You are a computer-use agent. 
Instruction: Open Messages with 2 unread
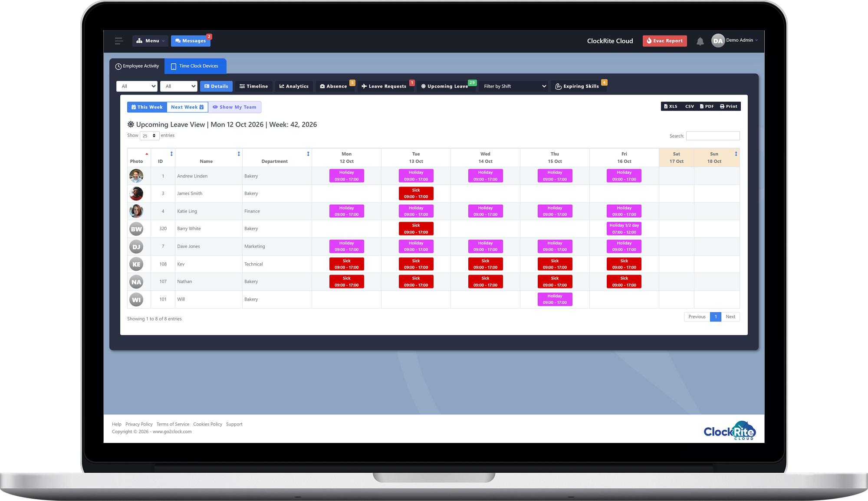pos(191,41)
